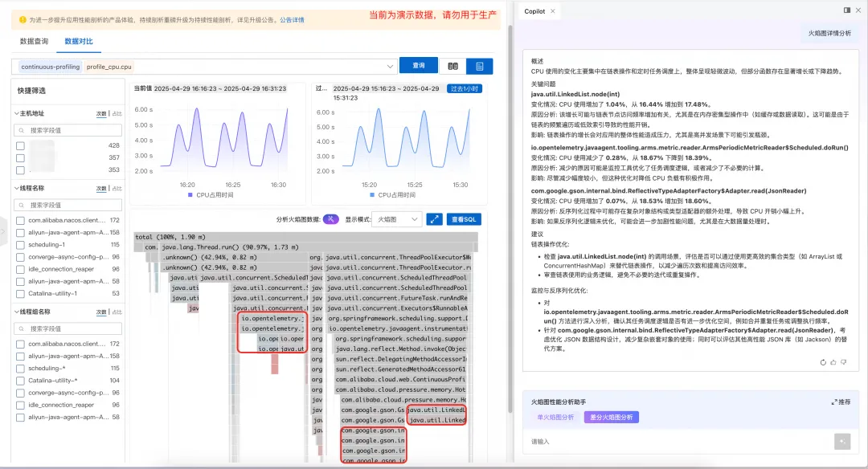Image resolution: width=868 pixels, height=469 pixels.
Task: Click the Copilot panel dock layout icon
Action: [x=847, y=10]
